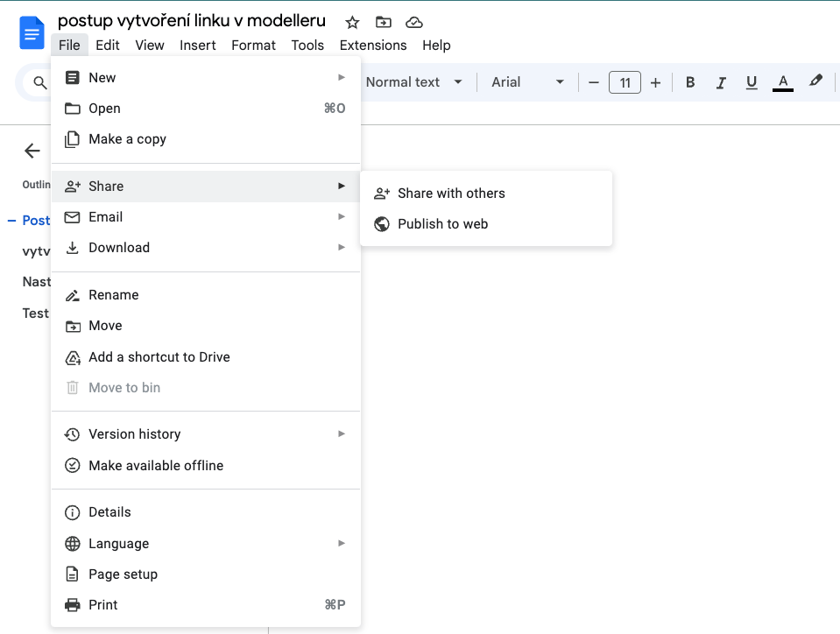Select Share with others
Viewport: 840px width, 634px height.
point(451,194)
